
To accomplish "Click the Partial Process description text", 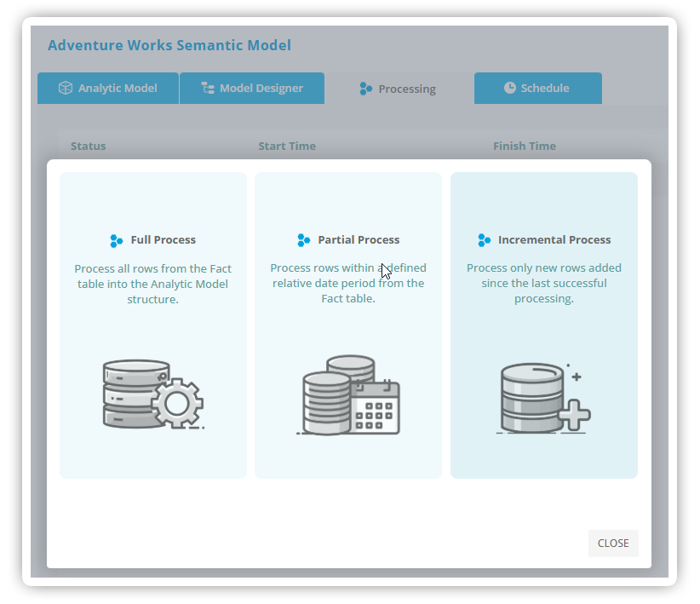I will [348, 283].
